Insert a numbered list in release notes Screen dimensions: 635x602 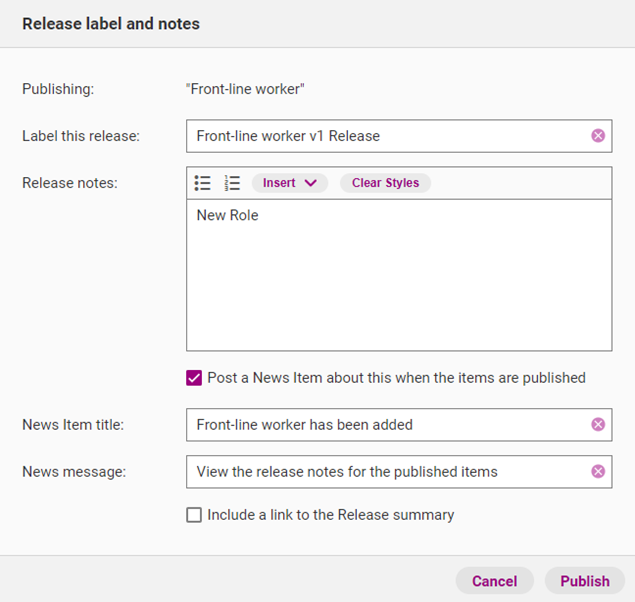pyautogui.click(x=232, y=183)
